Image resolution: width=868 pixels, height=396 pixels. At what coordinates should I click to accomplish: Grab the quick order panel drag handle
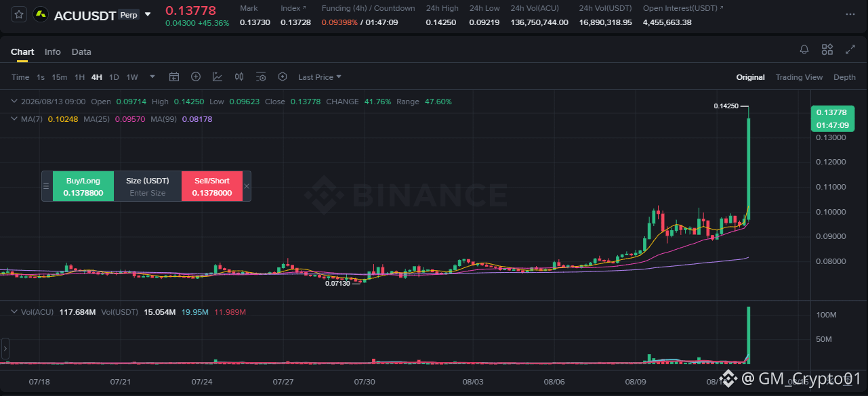click(x=47, y=186)
